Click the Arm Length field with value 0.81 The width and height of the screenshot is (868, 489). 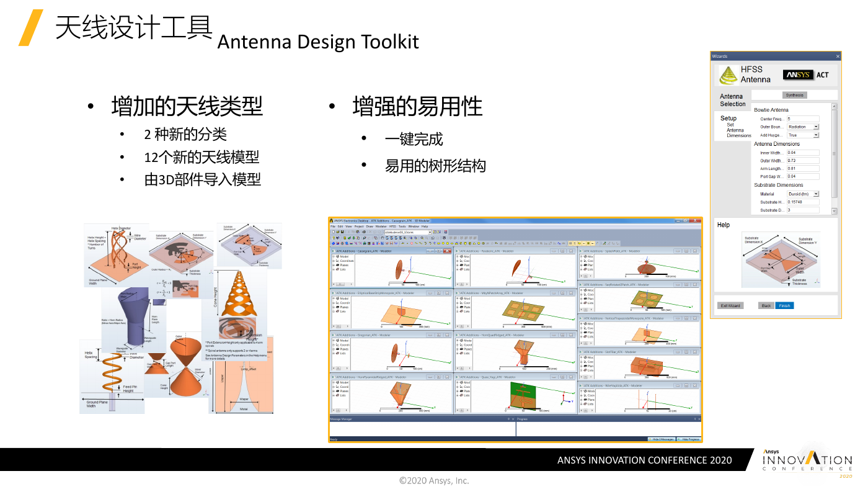pos(803,168)
